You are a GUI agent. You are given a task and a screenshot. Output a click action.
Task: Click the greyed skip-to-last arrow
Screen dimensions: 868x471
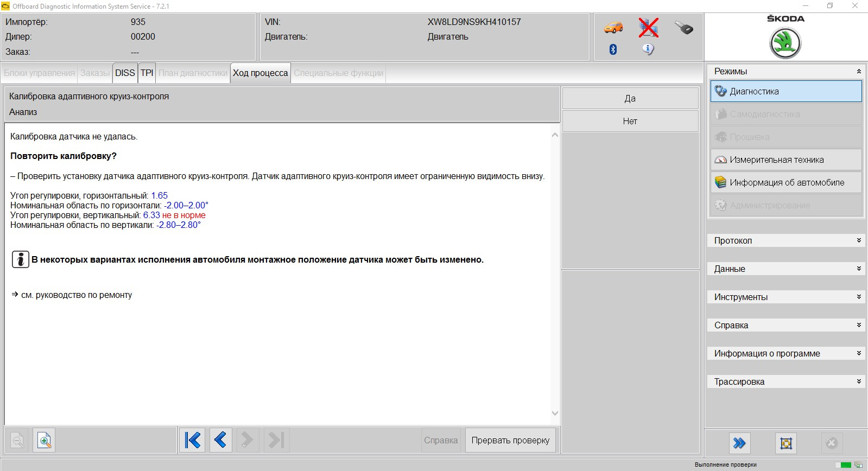coord(276,440)
